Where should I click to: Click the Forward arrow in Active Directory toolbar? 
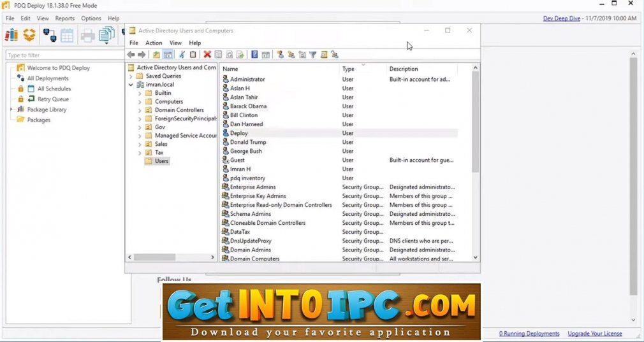coord(142,55)
